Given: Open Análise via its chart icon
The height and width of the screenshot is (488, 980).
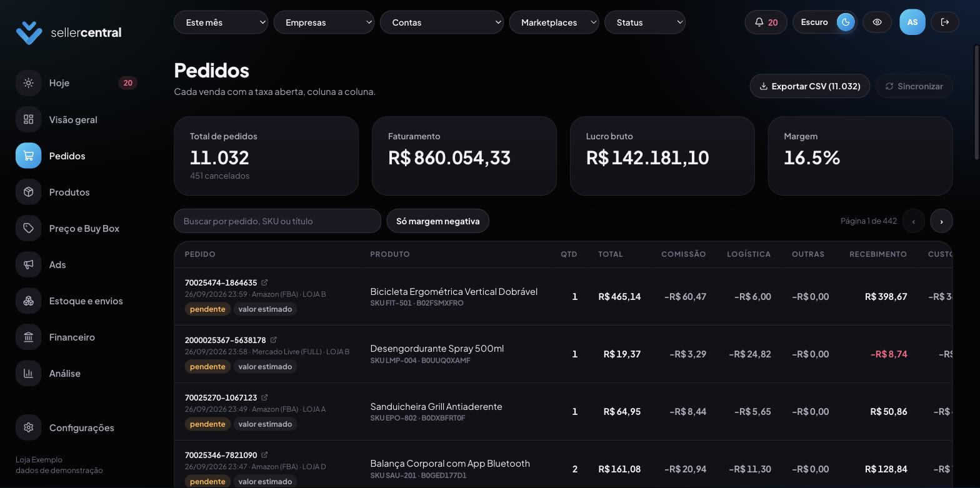Looking at the screenshot, I should point(28,373).
